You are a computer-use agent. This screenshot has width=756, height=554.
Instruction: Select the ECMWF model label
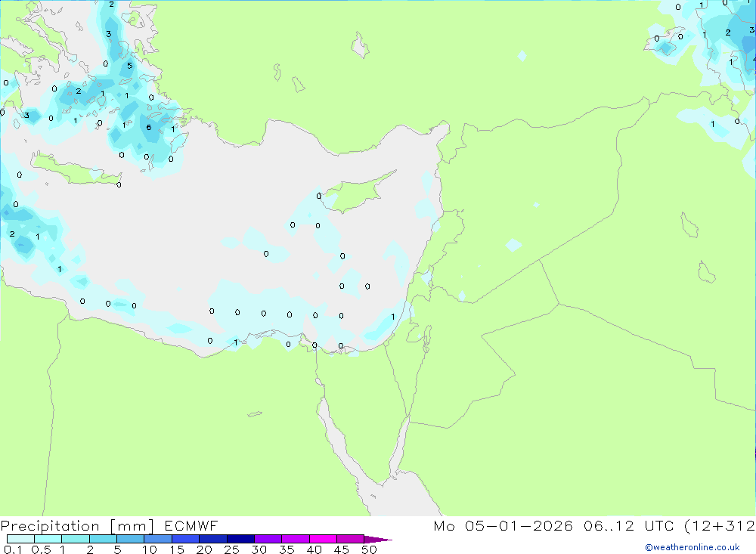click(x=191, y=526)
